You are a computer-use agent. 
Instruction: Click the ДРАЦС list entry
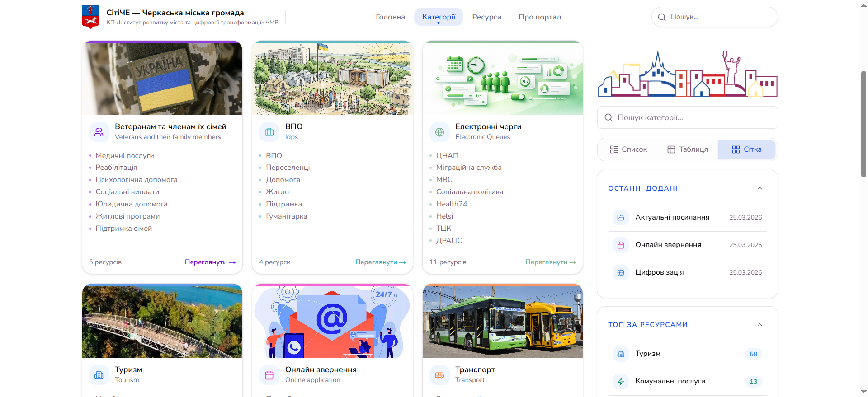(449, 241)
